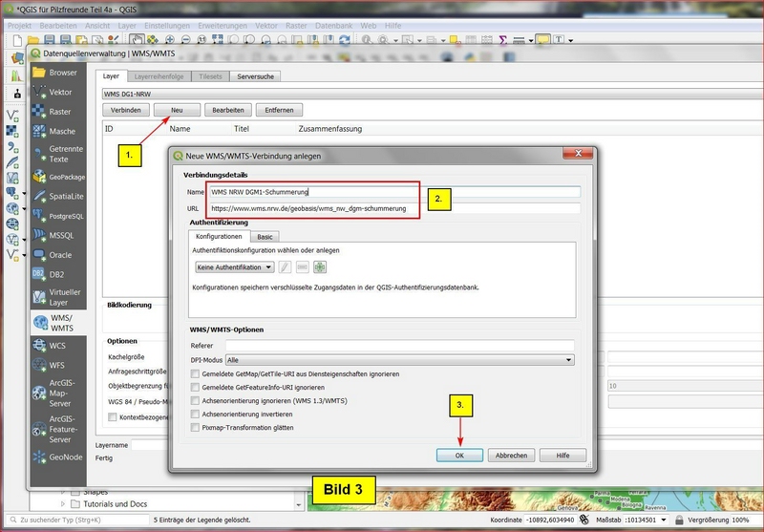764x532 pixels.
Task: Check Achsenorientierung invertieren
Action: pyautogui.click(x=195, y=415)
